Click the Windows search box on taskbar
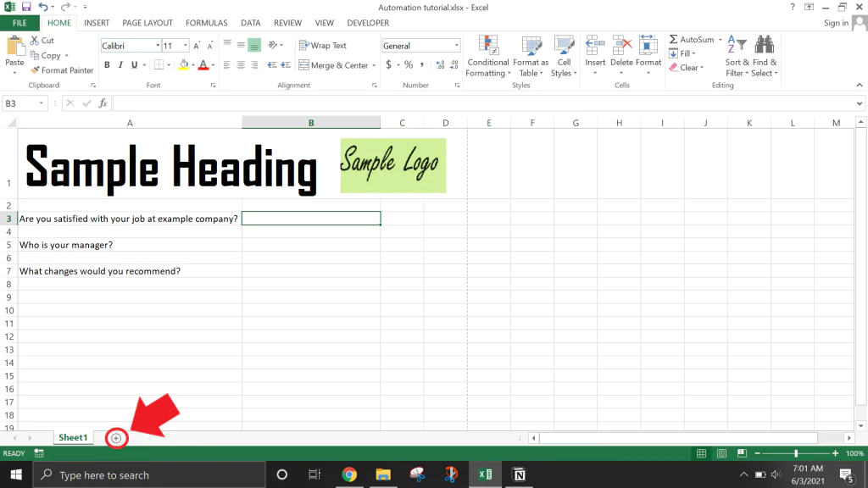This screenshot has width=868, height=488. (149, 474)
